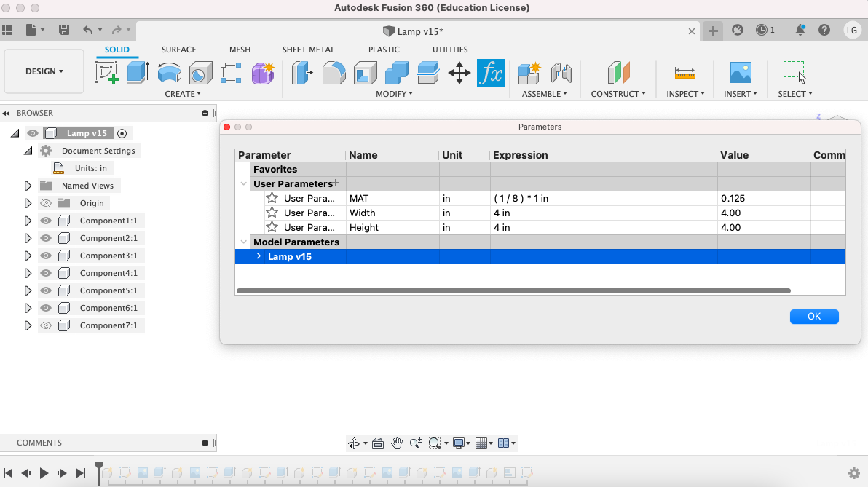Open the notifications bell
The height and width of the screenshot is (487, 868).
point(800,30)
